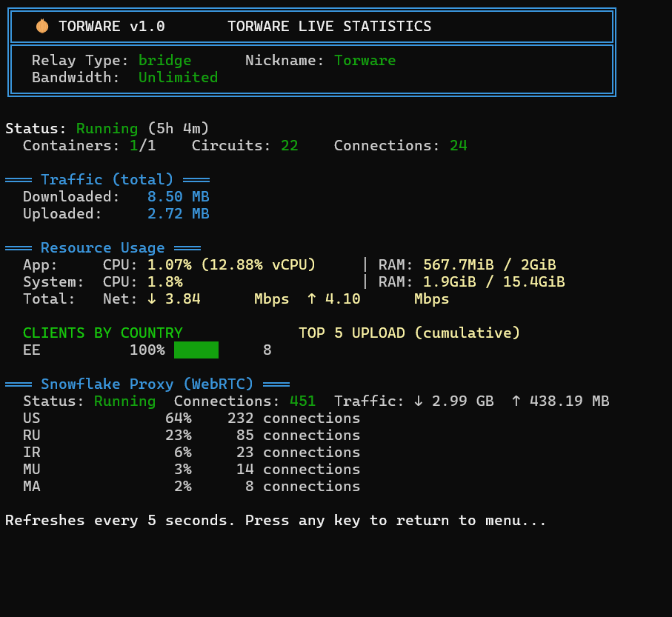Click the Circuits count showing 22

tap(288, 145)
